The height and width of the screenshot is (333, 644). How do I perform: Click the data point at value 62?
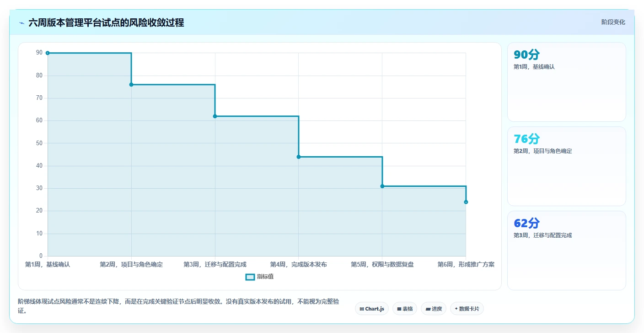point(215,116)
